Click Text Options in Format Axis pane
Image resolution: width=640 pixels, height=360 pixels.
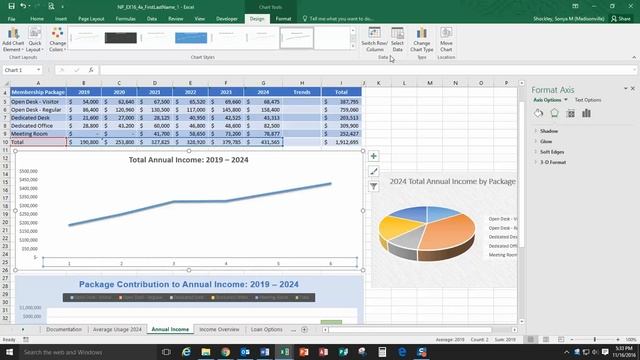coord(588,100)
